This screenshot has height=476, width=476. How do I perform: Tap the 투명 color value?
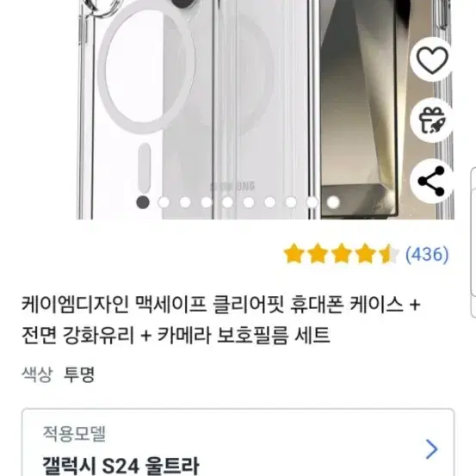click(79, 374)
